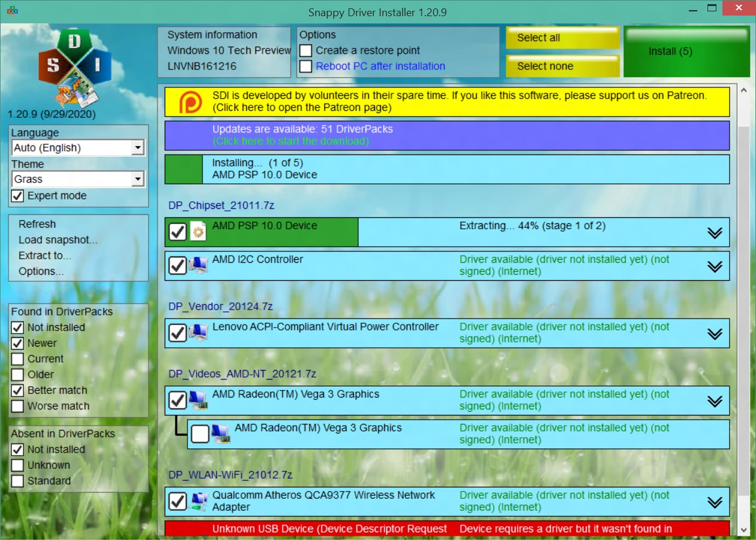
Task: Enable the Standard filter checkbox
Action: 18,481
